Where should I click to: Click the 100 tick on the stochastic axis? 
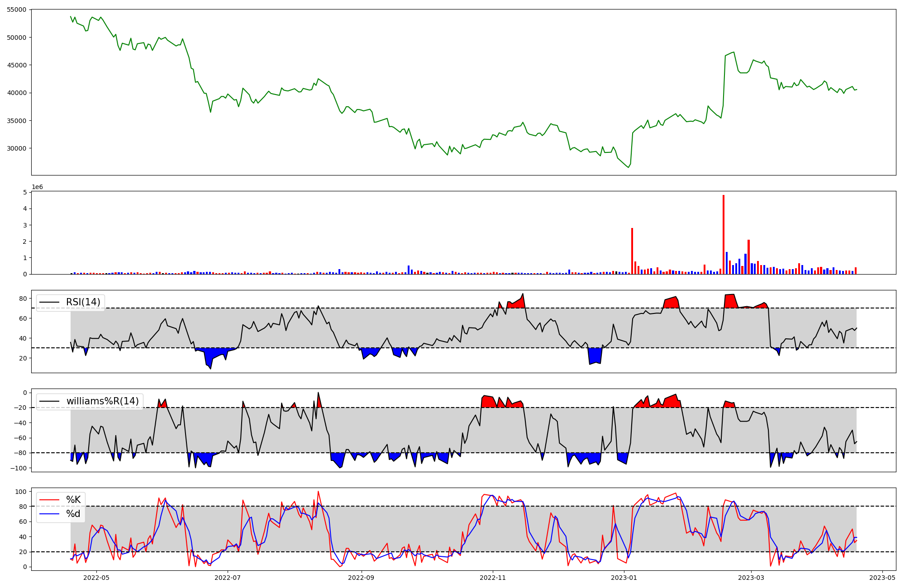tap(21, 491)
